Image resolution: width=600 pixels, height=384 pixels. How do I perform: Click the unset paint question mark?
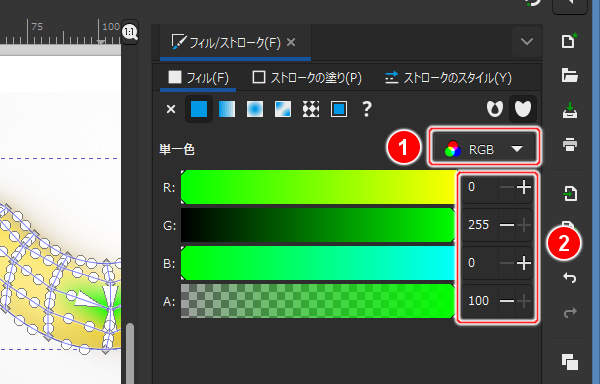tap(367, 109)
